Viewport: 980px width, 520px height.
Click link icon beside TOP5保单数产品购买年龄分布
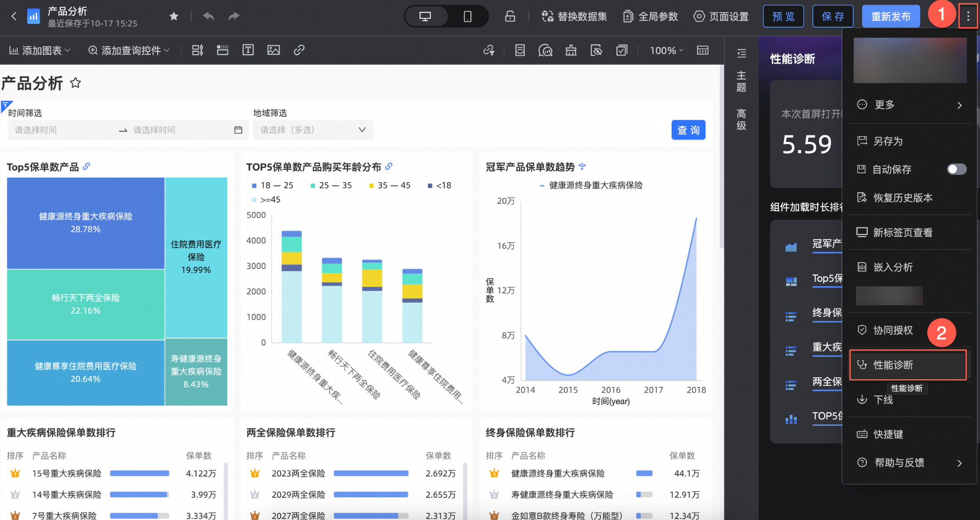pyautogui.click(x=389, y=166)
